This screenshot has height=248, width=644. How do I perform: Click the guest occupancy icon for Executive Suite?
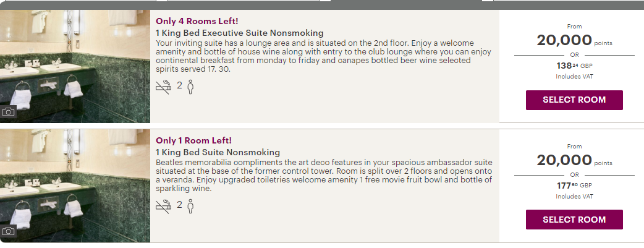point(190,86)
